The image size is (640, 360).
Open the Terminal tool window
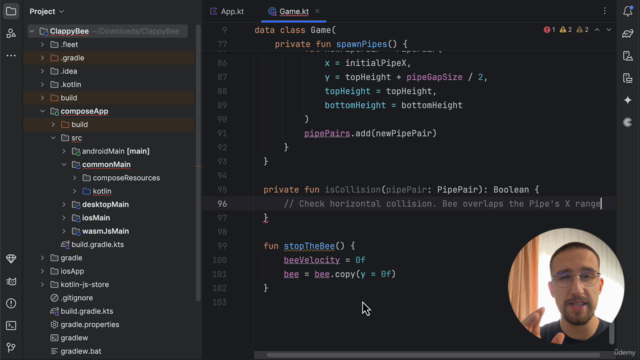pyautogui.click(x=11, y=325)
